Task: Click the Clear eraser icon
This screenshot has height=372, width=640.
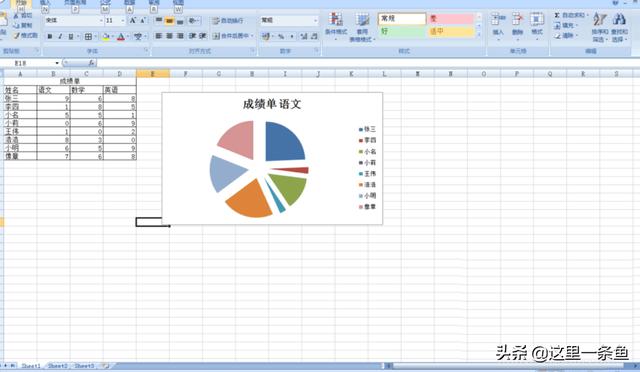Action: [557, 36]
